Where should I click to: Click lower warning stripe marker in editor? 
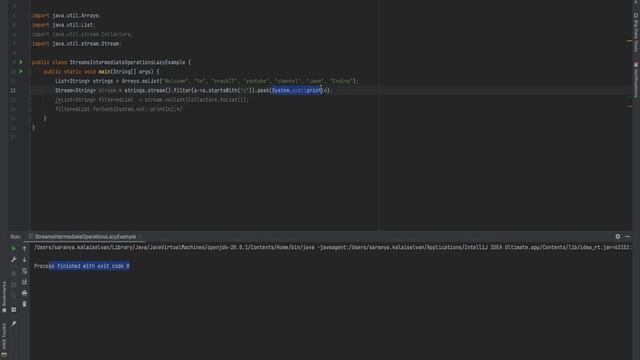629,107
